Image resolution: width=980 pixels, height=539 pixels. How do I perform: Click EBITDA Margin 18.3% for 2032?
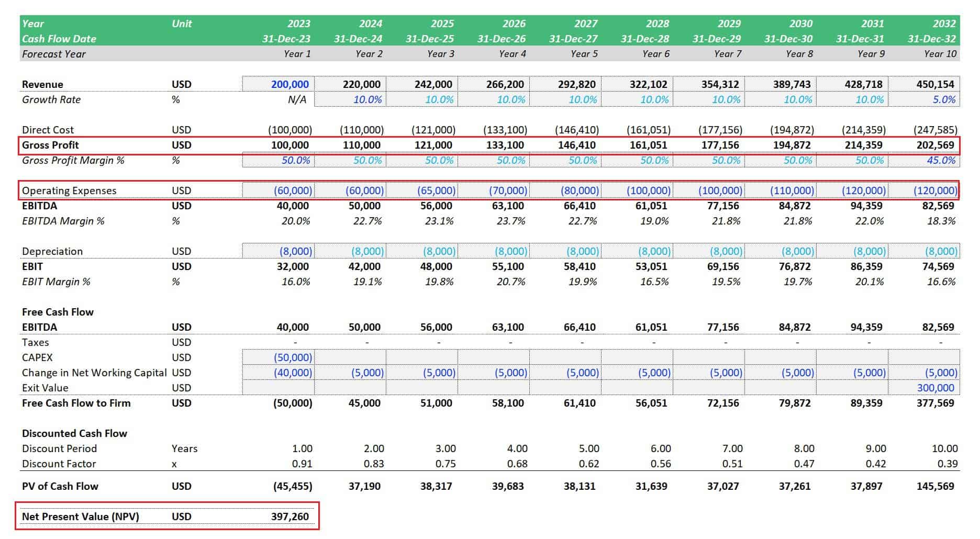941,221
